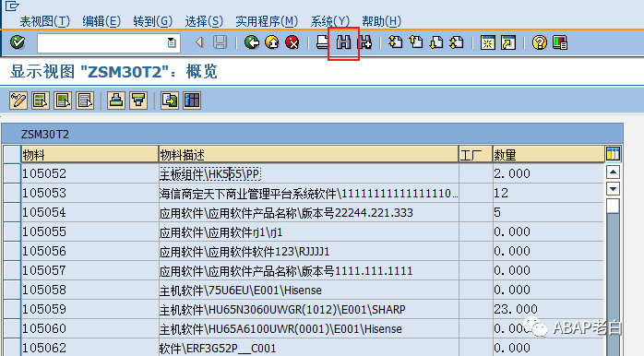Click the 物料 column header
The width and height of the screenshot is (644, 356).
(x=89, y=155)
